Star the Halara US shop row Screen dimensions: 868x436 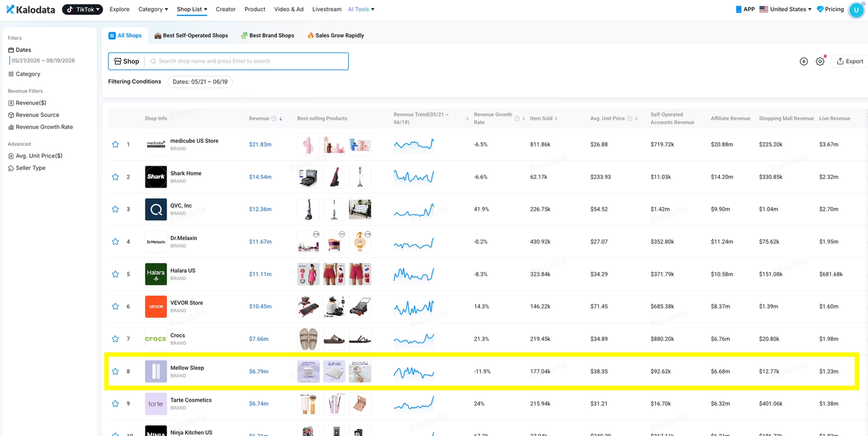tap(116, 274)
